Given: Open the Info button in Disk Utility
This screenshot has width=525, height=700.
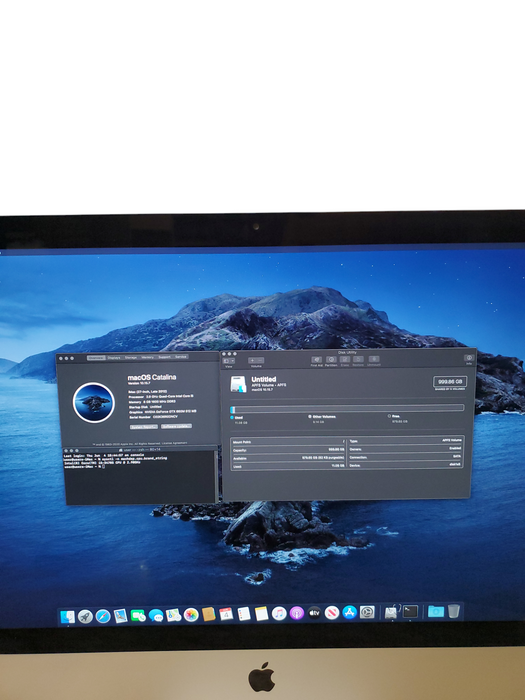Looking at the screenshot, I should coord(469,358).
